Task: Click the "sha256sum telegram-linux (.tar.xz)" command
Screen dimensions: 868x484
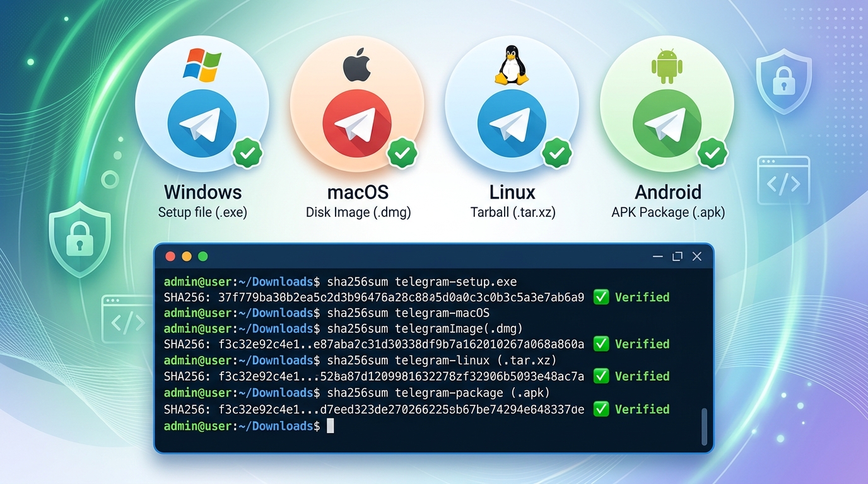Action: point(442,360)
